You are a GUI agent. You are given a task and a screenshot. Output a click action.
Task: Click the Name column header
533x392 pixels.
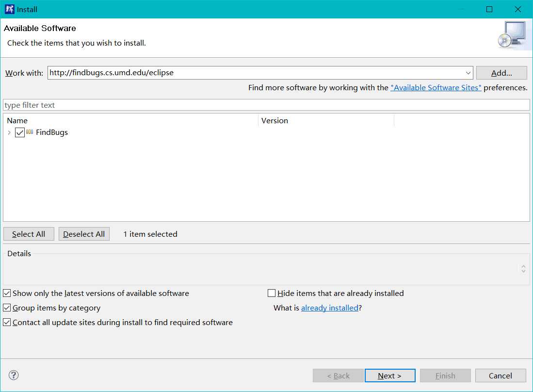(x=131, y=121)
